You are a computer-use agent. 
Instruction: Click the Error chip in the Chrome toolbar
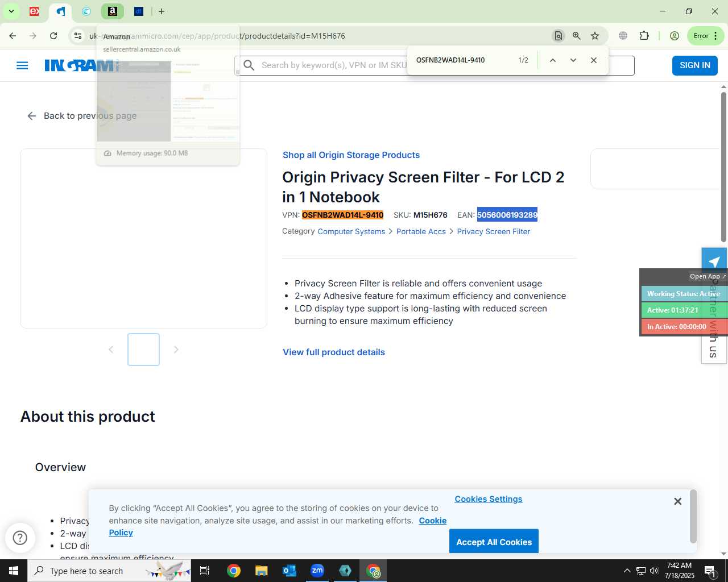tap(705, 36)
